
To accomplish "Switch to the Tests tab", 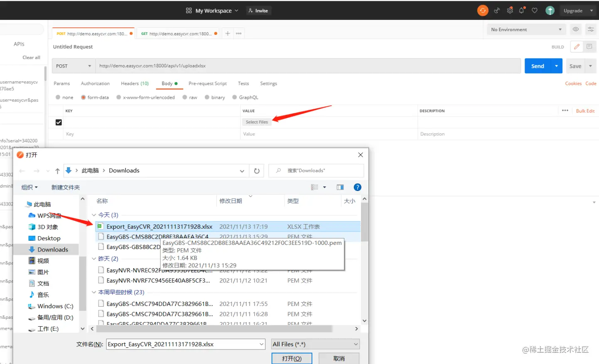I will [243, 83].
